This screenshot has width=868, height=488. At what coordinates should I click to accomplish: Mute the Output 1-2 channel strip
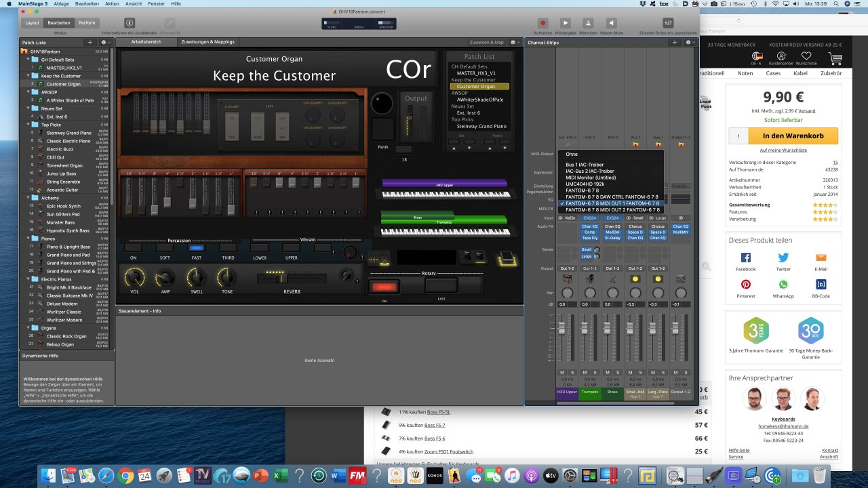[675, 372]
